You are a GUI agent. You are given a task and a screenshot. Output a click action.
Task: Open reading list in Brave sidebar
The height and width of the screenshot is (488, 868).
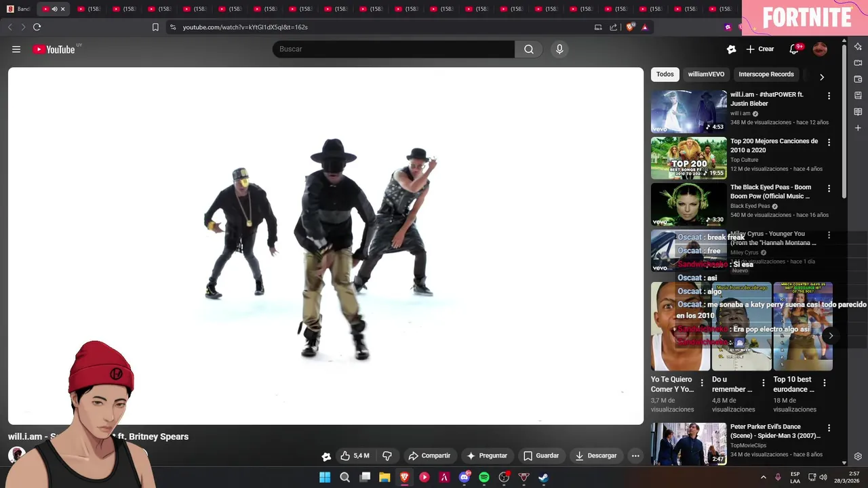pyautogui.click(x=858, y=111)
